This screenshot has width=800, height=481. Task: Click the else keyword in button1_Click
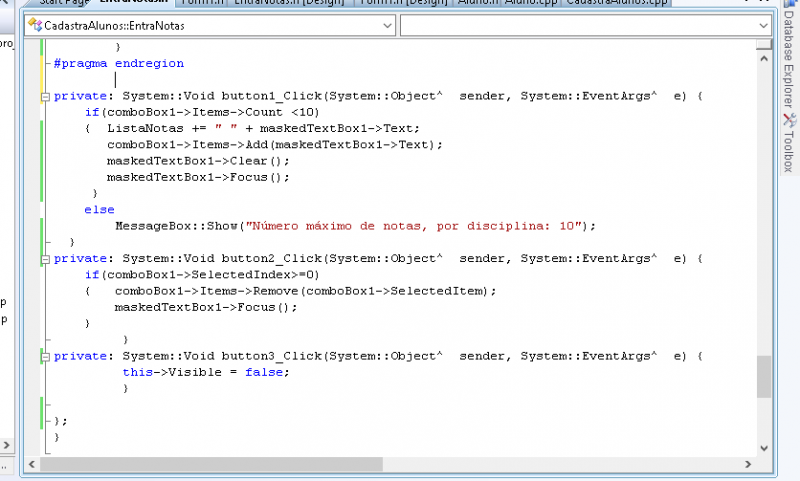pyautogui.click(x=99, y=210)
